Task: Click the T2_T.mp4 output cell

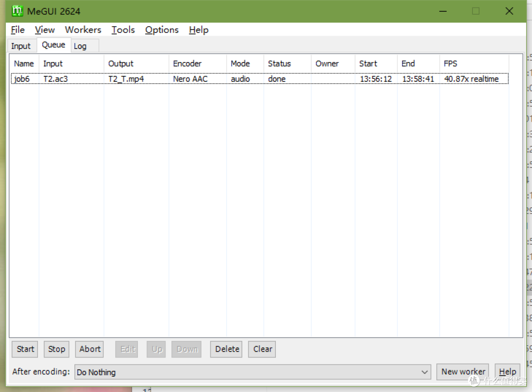Action: point(126,79)
